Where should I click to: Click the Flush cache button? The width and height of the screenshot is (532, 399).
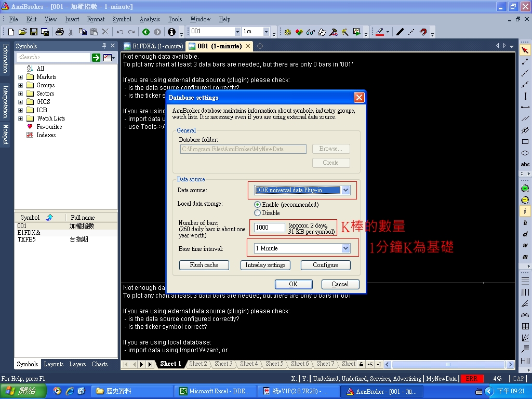204,265
